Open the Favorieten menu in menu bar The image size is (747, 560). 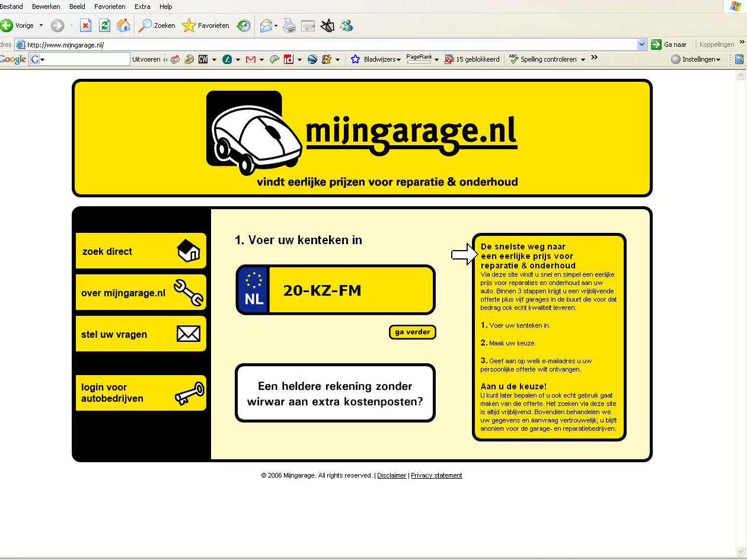(x=110, y=7)
